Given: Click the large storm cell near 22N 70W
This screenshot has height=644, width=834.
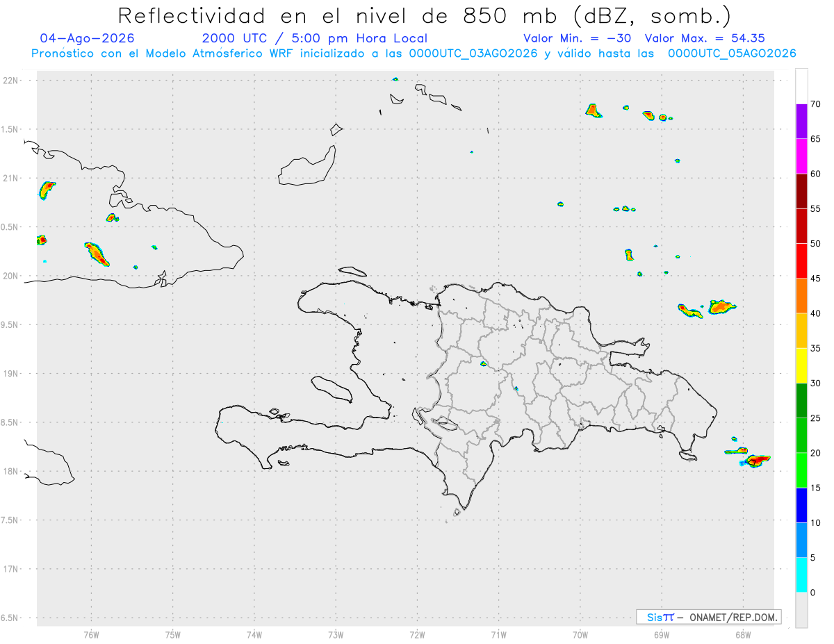Looking at the screenshot, I should tap(593, 110).
